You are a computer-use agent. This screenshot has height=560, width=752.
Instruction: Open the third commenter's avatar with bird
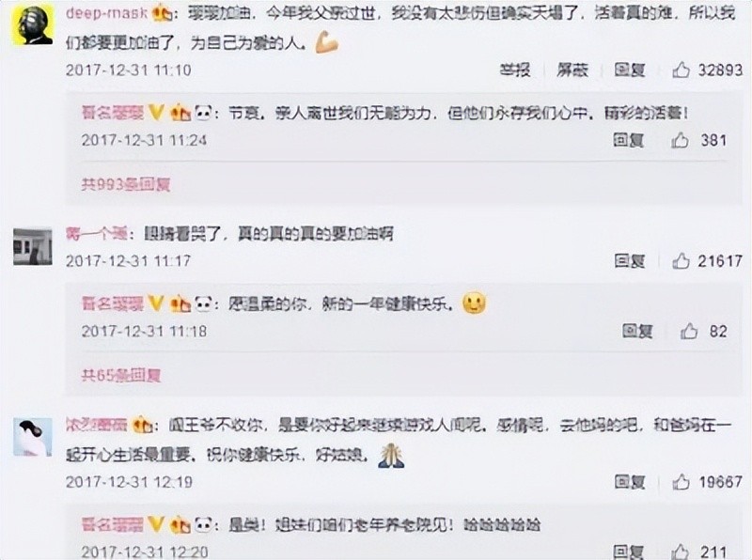33,437
